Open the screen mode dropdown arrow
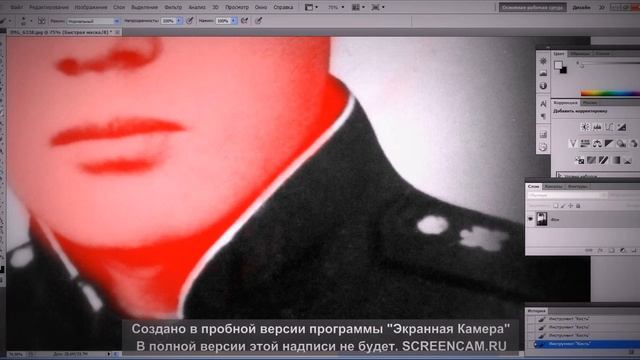640x360 pixels. pos(383,7)
